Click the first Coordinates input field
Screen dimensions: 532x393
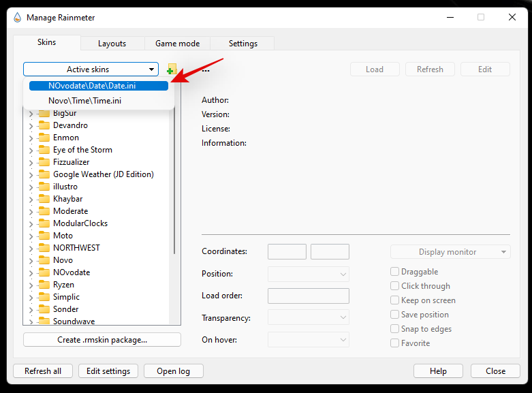pyautogui.click(x=287, y=251)
